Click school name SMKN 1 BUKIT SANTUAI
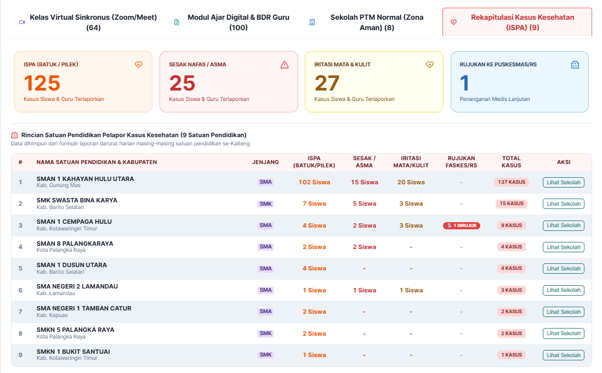Image resolution: width=602 pixels, height=373 pixels. [73, 352]
